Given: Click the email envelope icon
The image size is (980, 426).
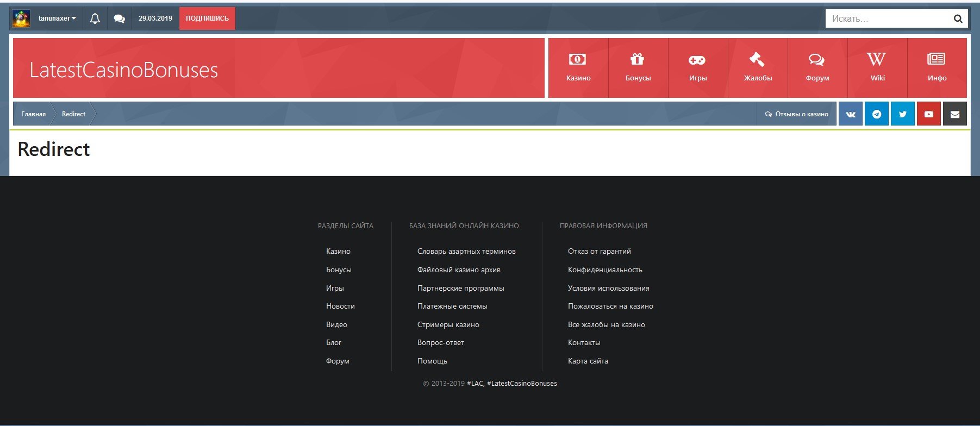Looking at the screenshot, I should [x=954, y=114].
